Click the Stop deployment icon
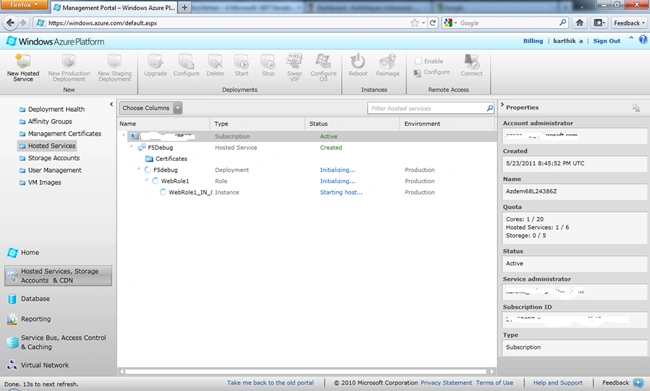 (x=268, y=61)
